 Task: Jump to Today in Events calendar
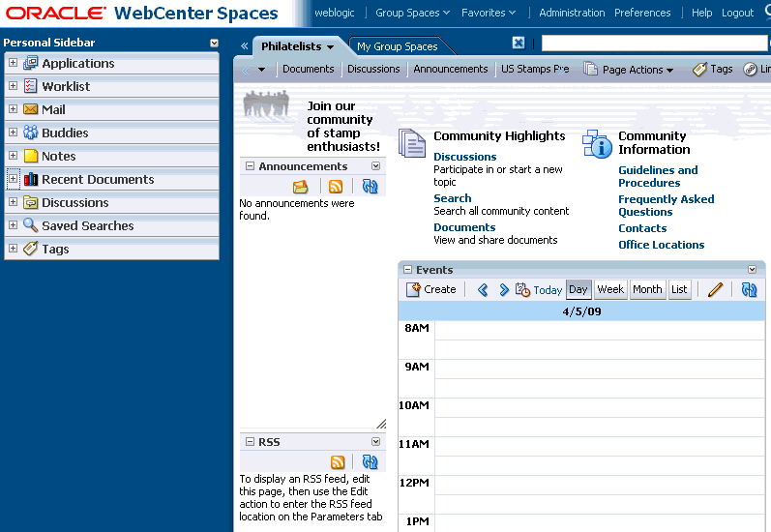539,289
